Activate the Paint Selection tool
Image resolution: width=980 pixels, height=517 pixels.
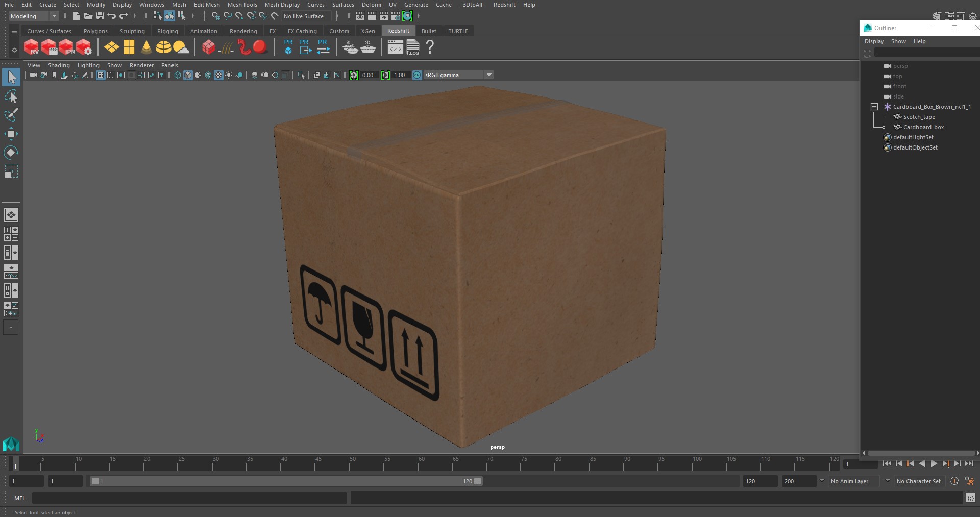[x=11, y=115]
